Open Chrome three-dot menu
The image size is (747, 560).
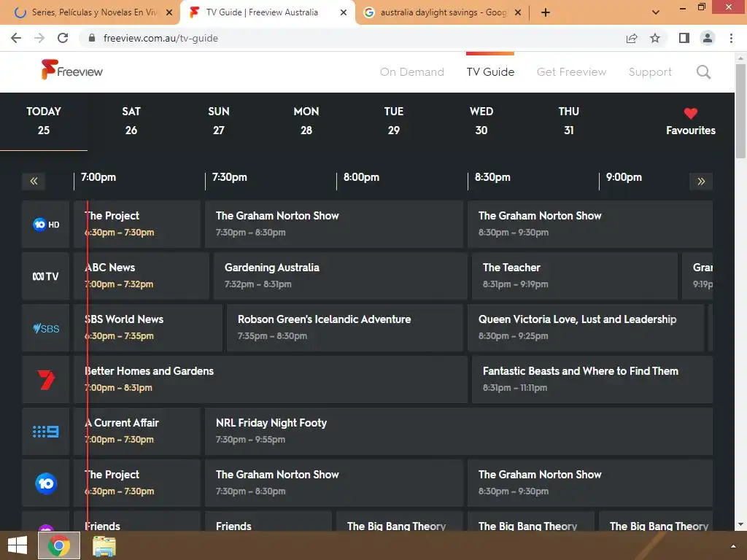[731, 38]
